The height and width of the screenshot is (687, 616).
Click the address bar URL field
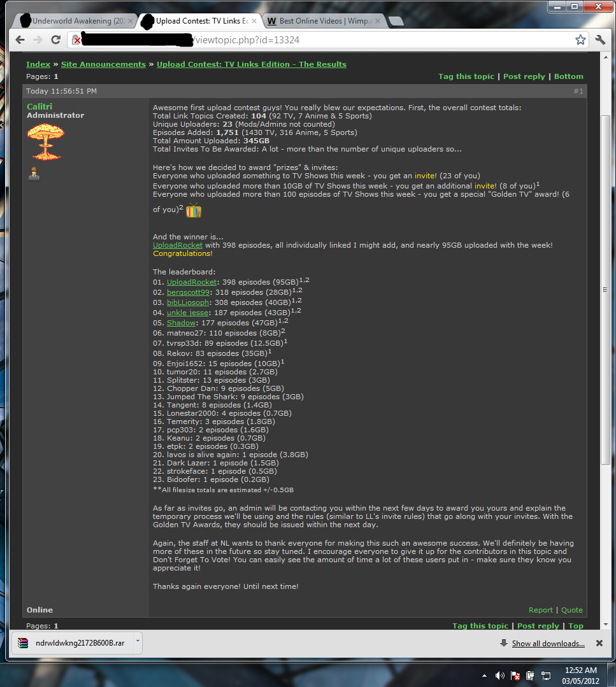327,40
